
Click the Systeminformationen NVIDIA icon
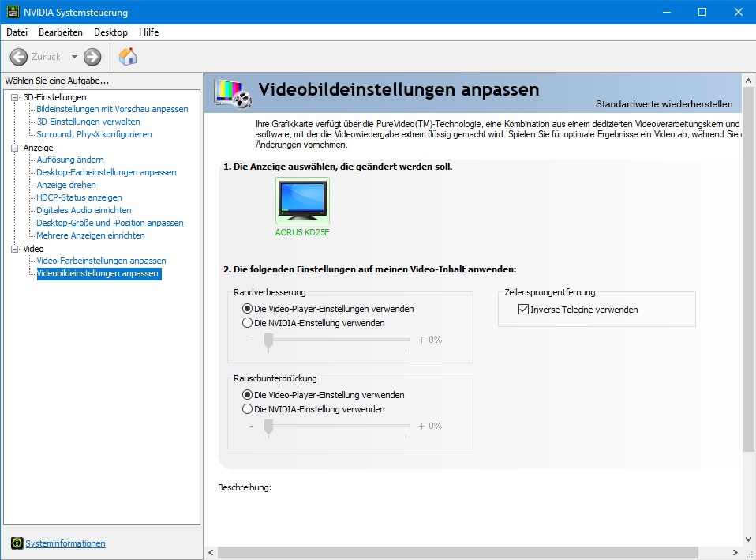[17, 543]
